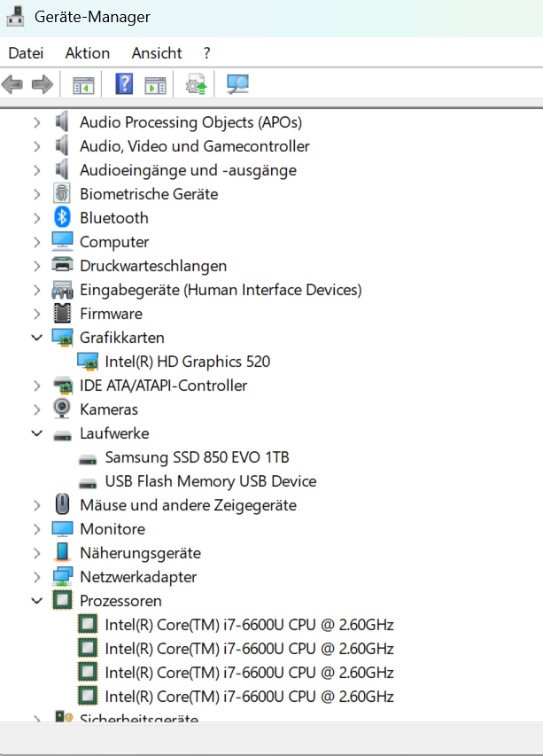Open the ? help menu
Screen dimensions: 543x756
[206, 52]
